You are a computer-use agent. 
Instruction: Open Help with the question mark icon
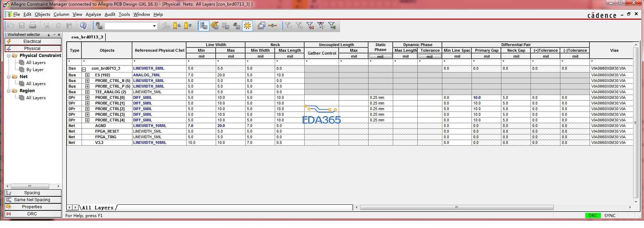(83, 26)
